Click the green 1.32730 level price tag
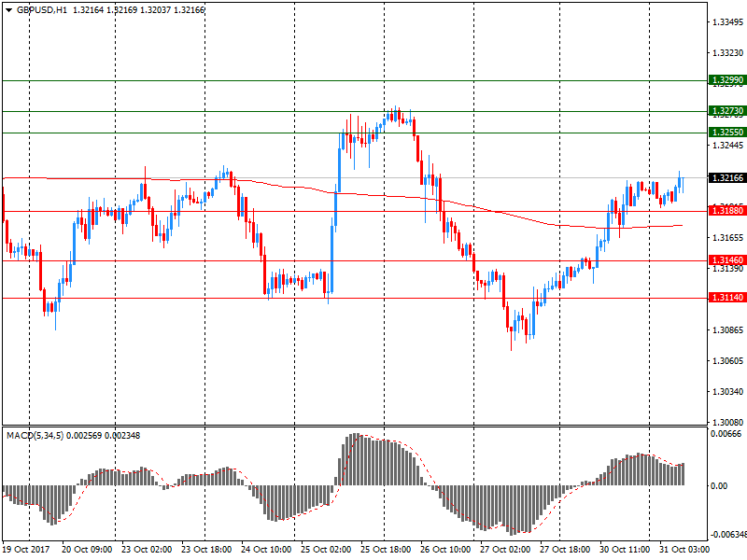The height and width of the screenshot is (560, 747). coord(727,111)
